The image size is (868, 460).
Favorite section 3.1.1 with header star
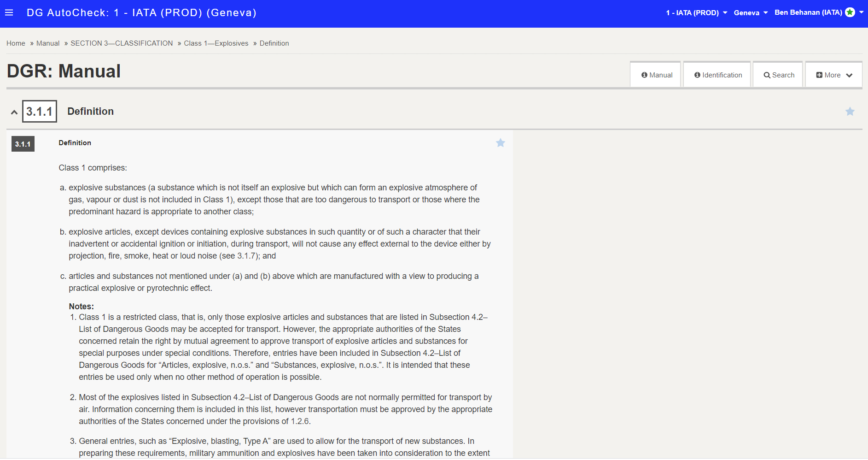click(x=850, y=112)
